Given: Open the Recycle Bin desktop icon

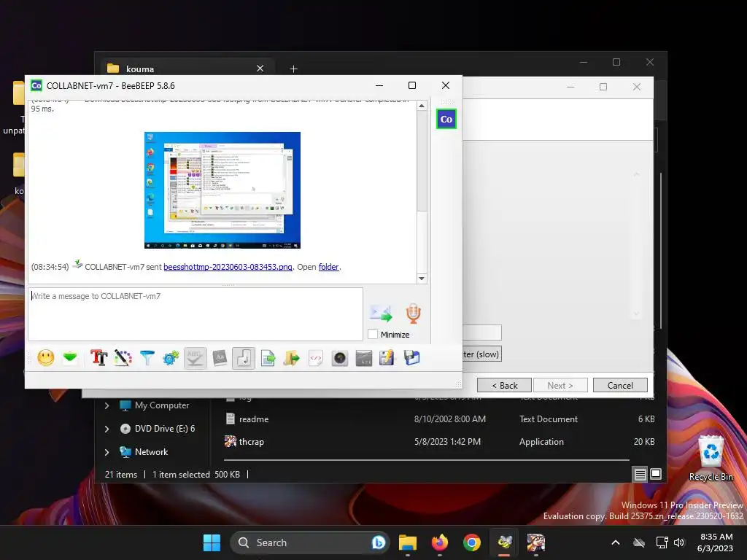Looking at the screenshot, I should pos(711,458).
